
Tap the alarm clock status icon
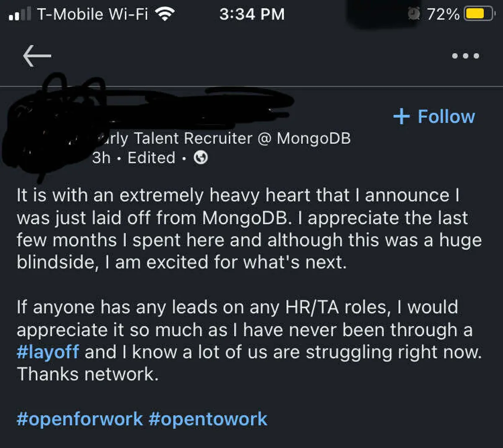(414, 14)
